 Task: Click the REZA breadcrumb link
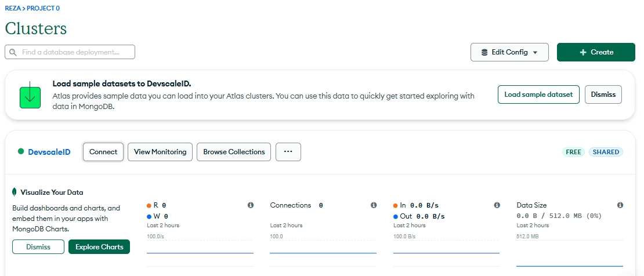click(13, 8)
